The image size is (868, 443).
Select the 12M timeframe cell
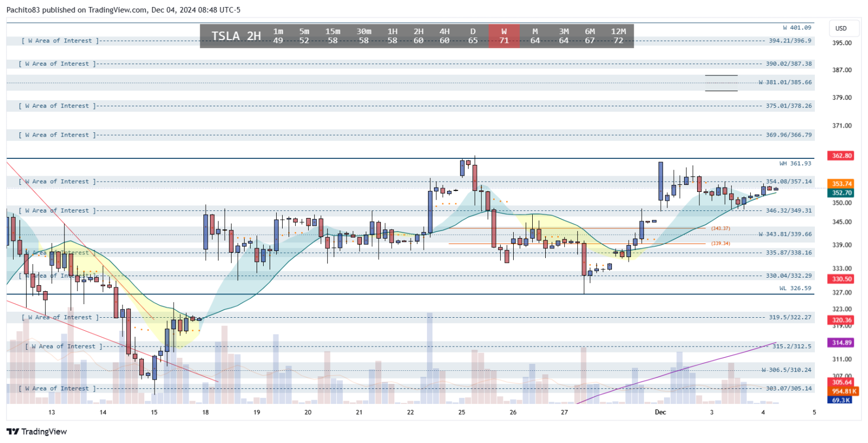click(x=619, y=36)
